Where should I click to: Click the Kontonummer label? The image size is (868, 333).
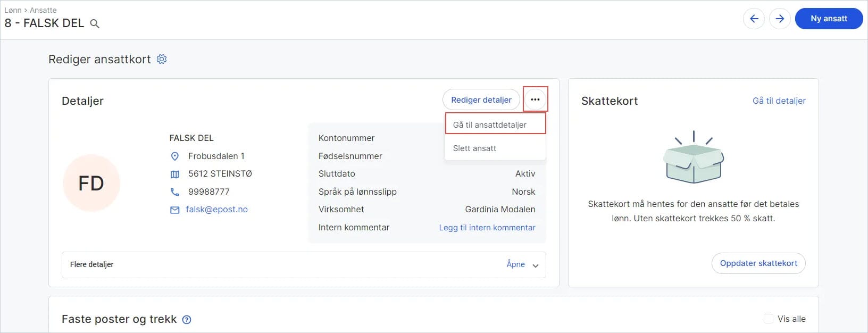346,138
